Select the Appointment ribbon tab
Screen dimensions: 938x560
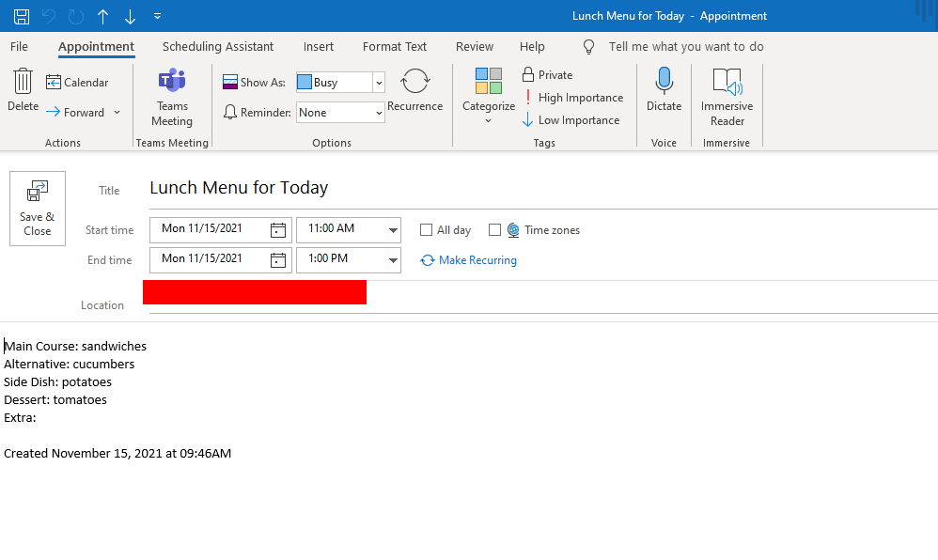point(96,47)
